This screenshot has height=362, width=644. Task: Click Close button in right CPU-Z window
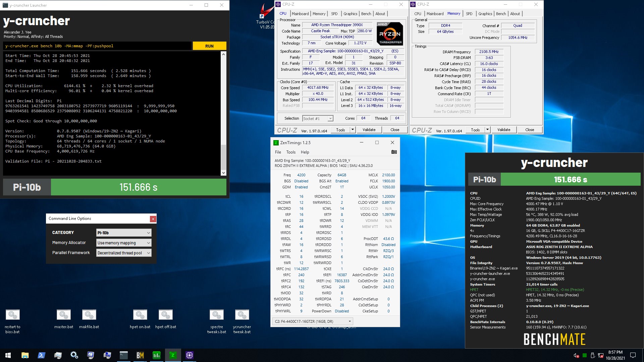(530, 130)
